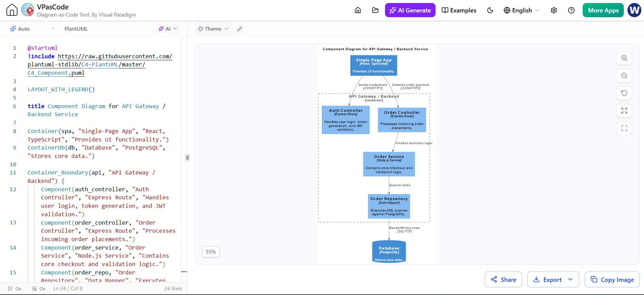Open the Auto diagram type dropdown
This screenshot has height=295, width=644.
32,29
